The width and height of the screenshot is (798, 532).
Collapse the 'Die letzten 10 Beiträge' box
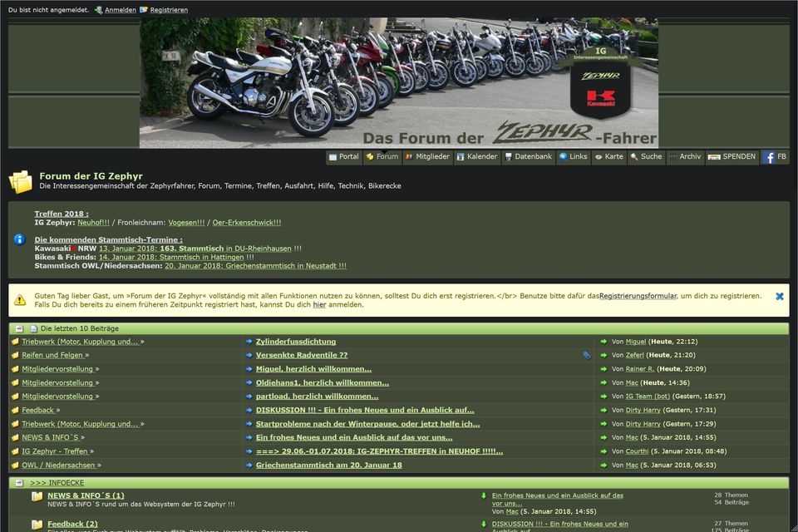pyautogui.click(x=19, y=329)
